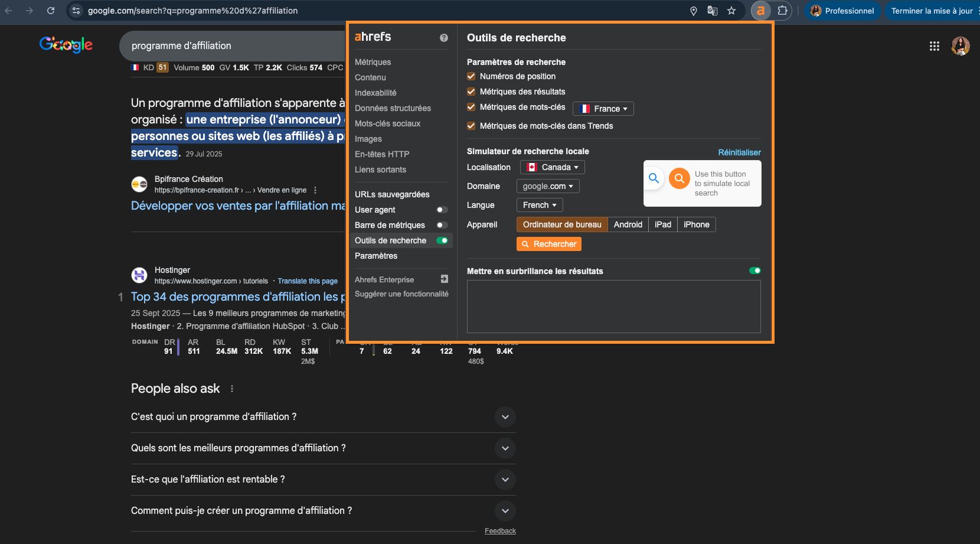
Task: Click the Réinitialiser link
Action: click(x=739, y=152)
